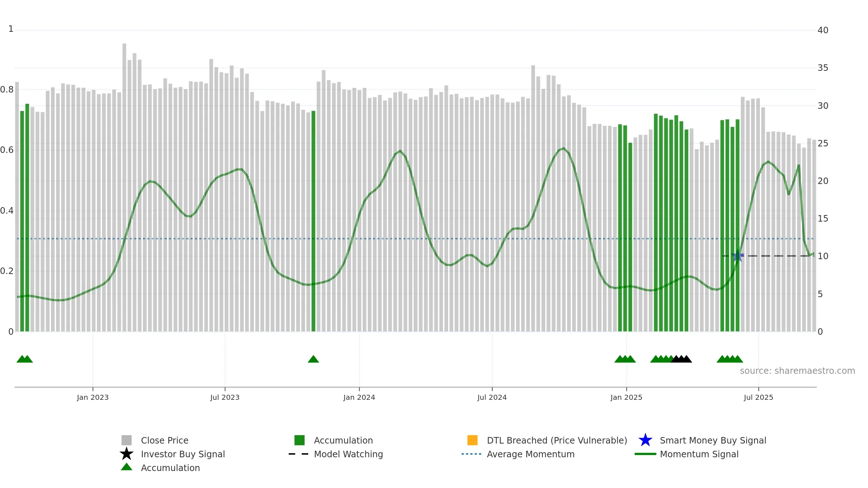Viewport: 868px width, 488px height.
Task: Click the source sharemaestro.com text
Action: pyautogui.click(x=797, y=371)
